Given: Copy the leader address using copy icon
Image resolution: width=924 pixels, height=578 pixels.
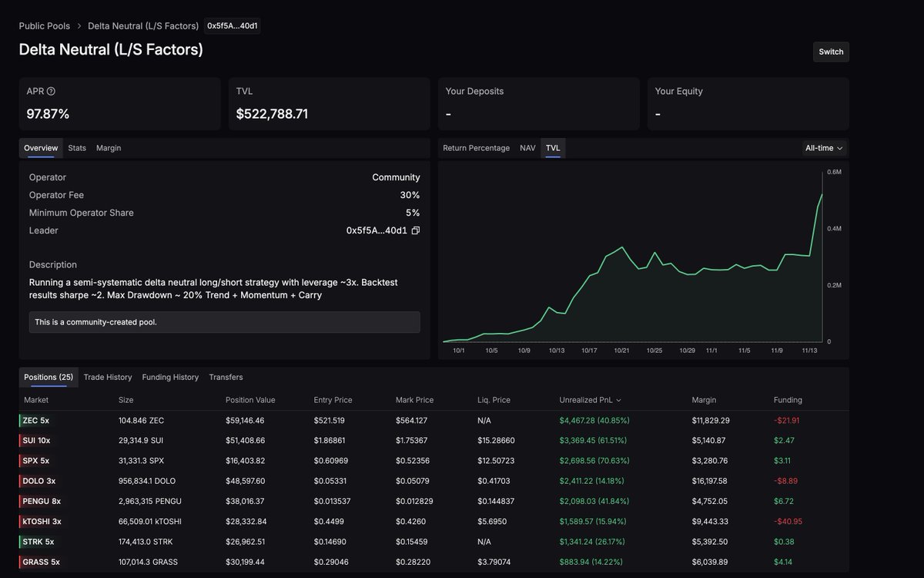Looking at the screenshot, I should pos(414,230).
